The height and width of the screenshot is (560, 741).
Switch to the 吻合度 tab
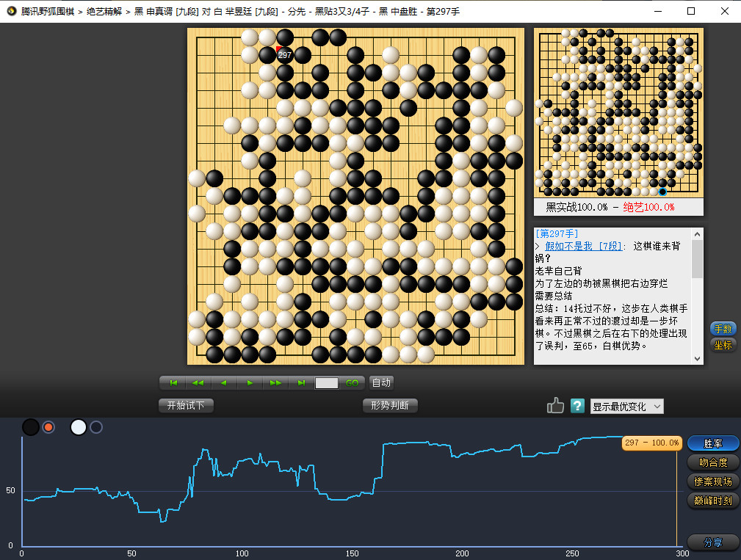(x=712, y=462)
